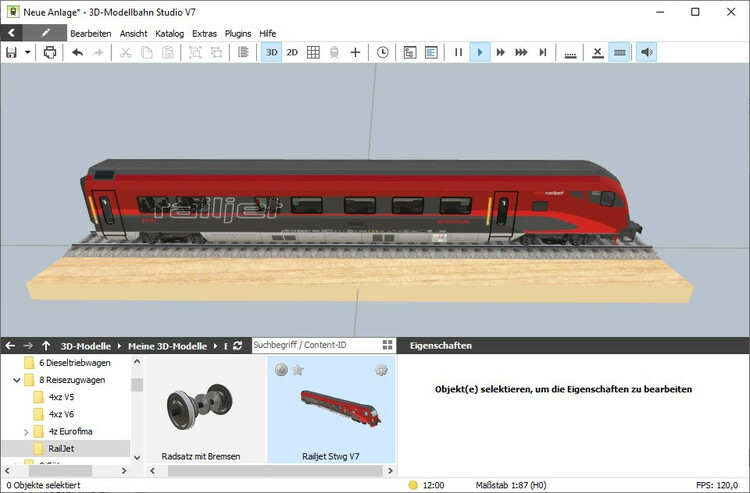Expand breadcrumb arrow after Meine 3D-Modelle

[x=215, y=346]
